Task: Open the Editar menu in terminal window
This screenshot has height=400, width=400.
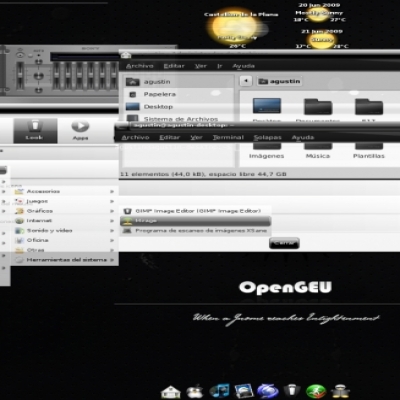Action: (170, 137)
